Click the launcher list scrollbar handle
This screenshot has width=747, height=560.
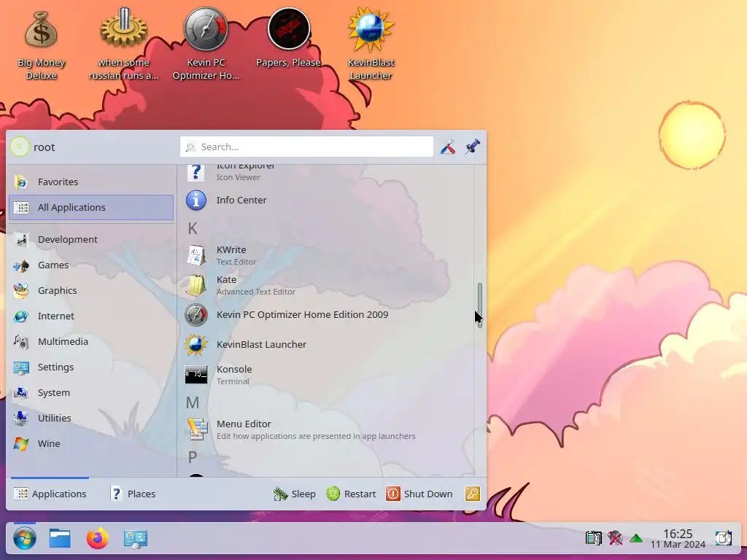tap(480, 306)
